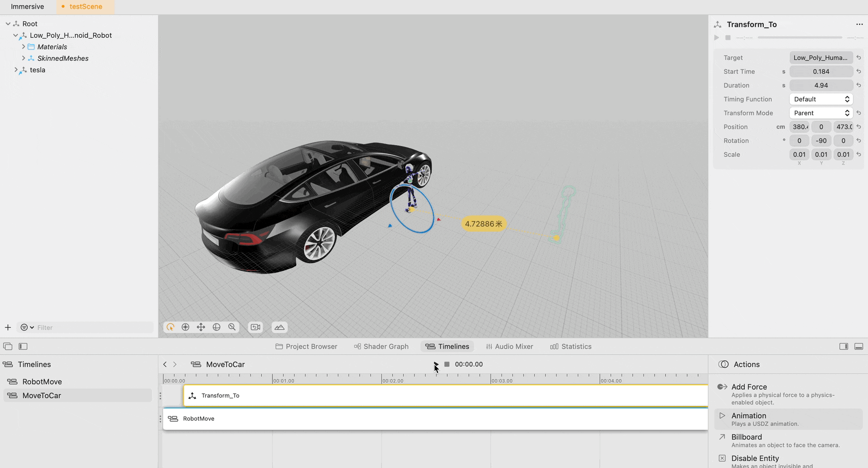The height and width of the screenshot is (468, 868).
Task: Open the Transform Mode dropdown
Action: pos(821,113)
